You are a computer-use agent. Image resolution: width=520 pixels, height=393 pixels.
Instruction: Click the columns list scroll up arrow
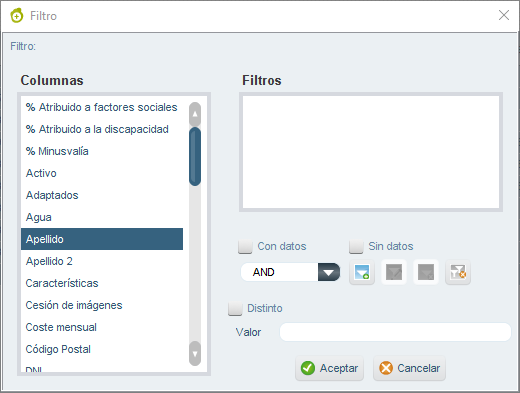[x=195, y=114]
